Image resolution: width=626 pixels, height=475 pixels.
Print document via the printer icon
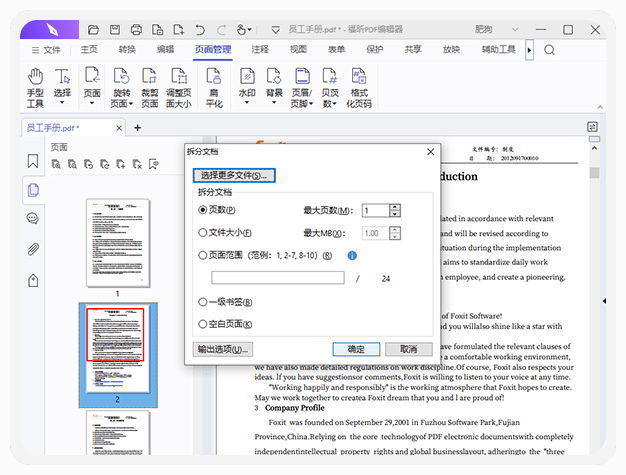point(136,30)
